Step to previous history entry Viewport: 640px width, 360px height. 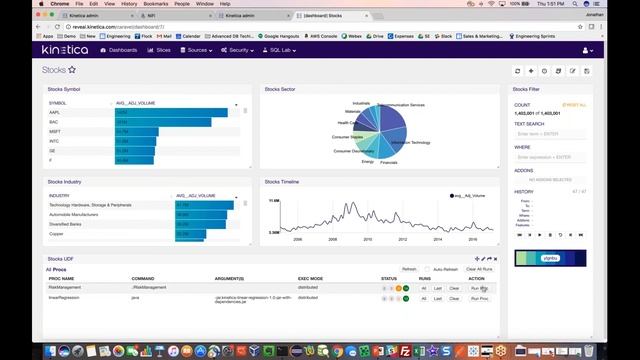coord(530,235)
